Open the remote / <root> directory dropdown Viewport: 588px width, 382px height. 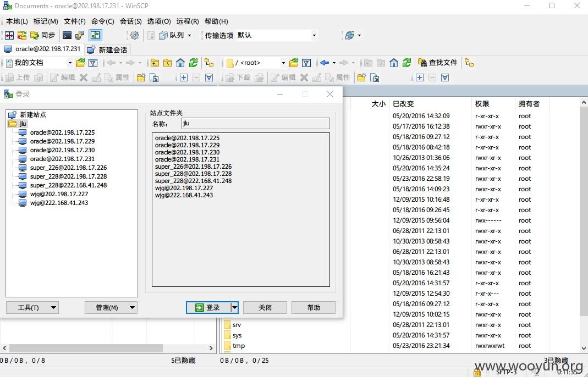(283, 63)
